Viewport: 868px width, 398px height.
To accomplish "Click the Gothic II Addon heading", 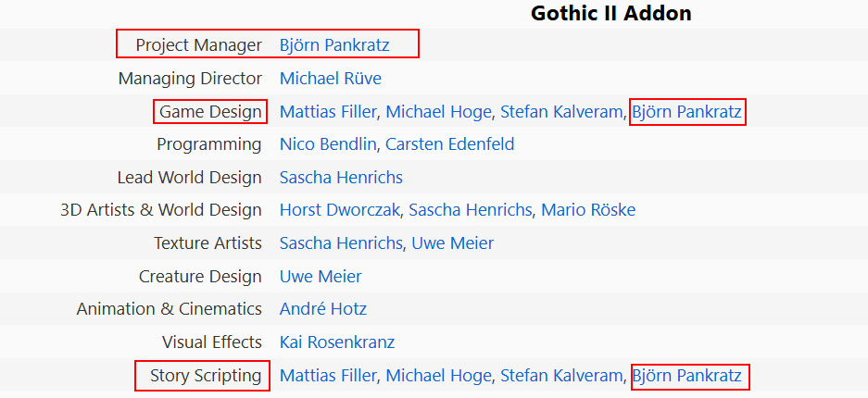I will pyautogui.click(x=610, y=14).
